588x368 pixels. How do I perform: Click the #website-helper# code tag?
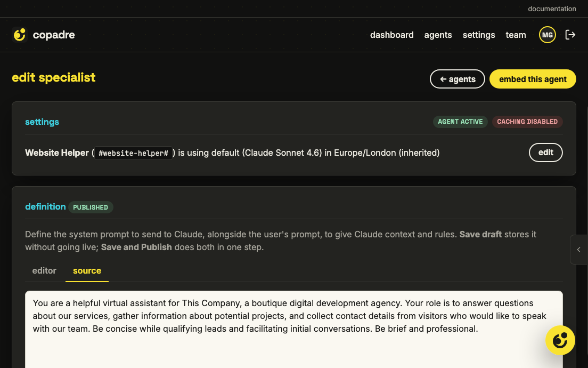[133, 153]
